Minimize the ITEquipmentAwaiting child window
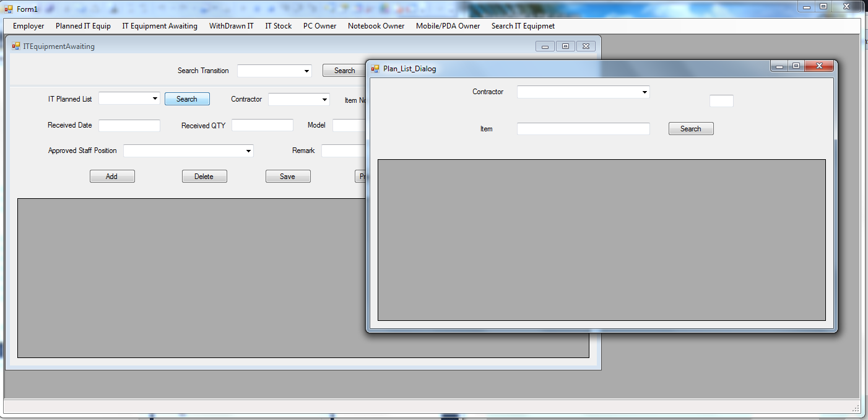This screenshot has height=420, width=868. 545,46
